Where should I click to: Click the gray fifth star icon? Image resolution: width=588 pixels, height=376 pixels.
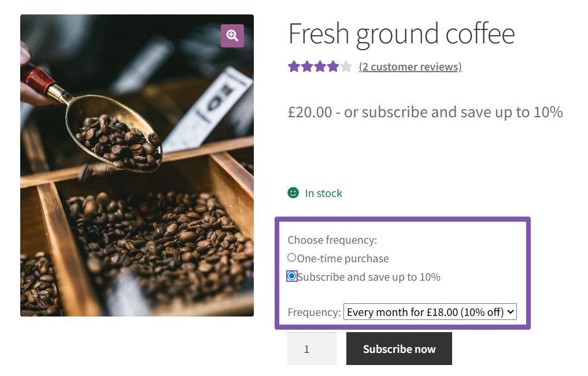click(346, 66)
